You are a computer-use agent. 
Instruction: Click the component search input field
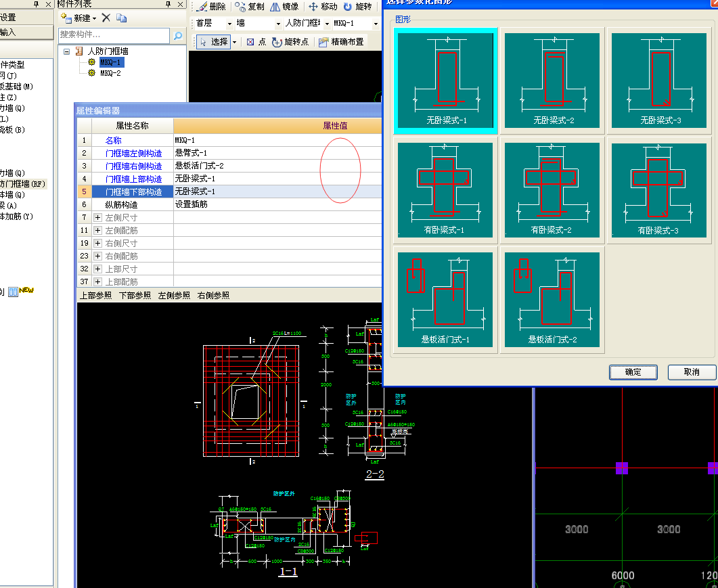pyautogui.click(x=114, y=35)
